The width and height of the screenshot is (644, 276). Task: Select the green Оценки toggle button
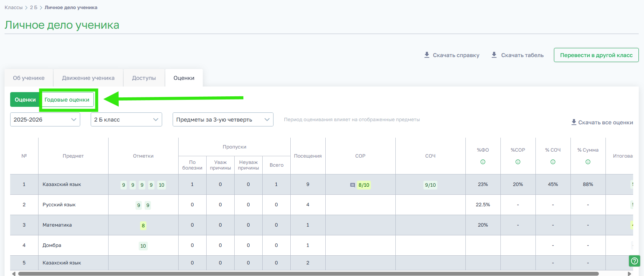(25, 100)
